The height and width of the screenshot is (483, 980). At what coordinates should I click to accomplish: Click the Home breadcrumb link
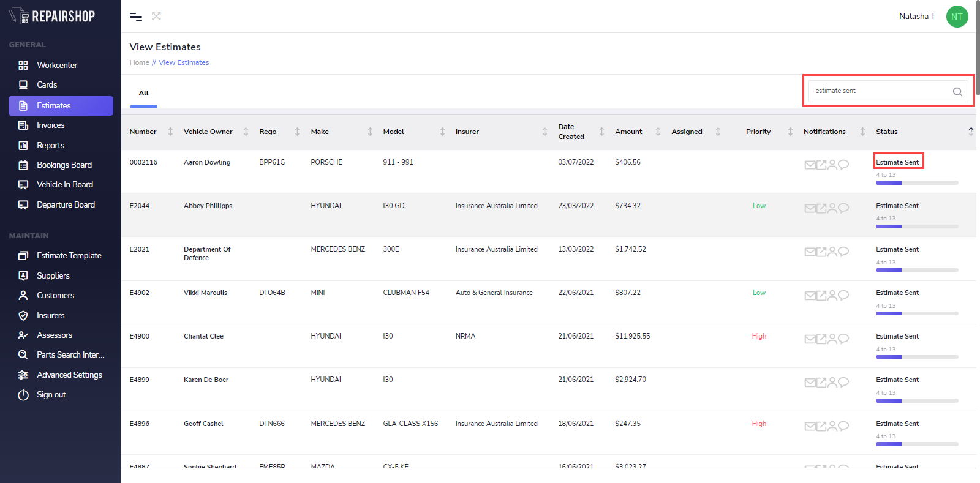point(139,62)
